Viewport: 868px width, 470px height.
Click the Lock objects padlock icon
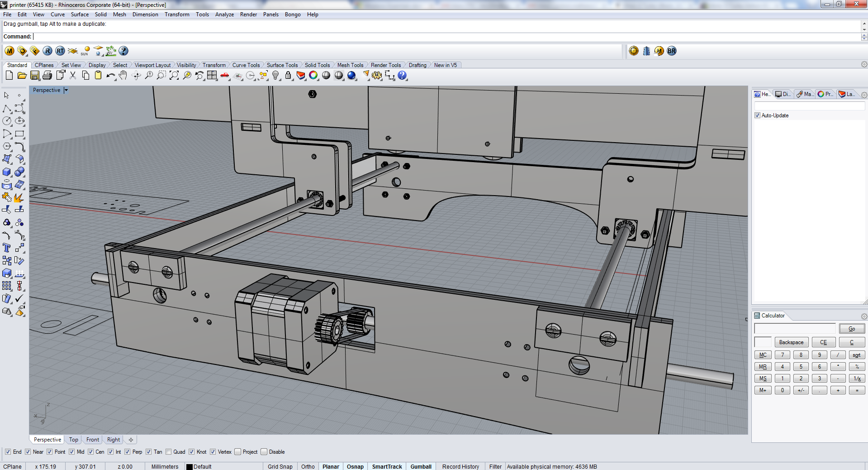click(288, 76)
